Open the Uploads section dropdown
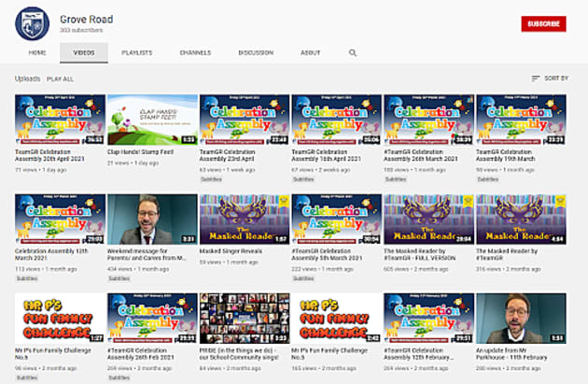The width and height of the screenshot is (588, 384). 27,78
